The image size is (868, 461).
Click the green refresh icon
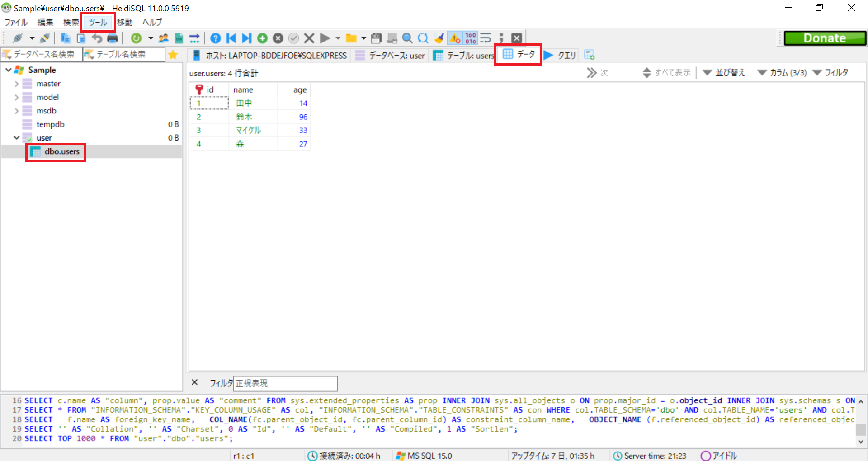point(136,38)
